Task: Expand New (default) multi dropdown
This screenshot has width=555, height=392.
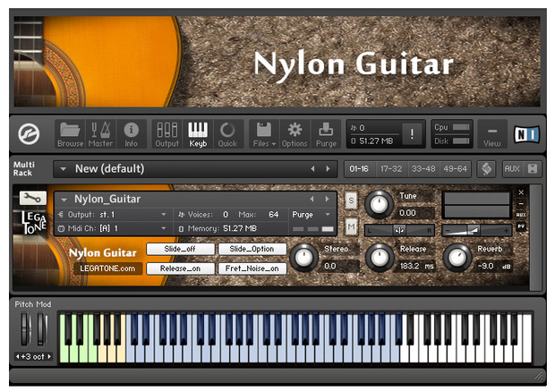Action: pos(63,169)
